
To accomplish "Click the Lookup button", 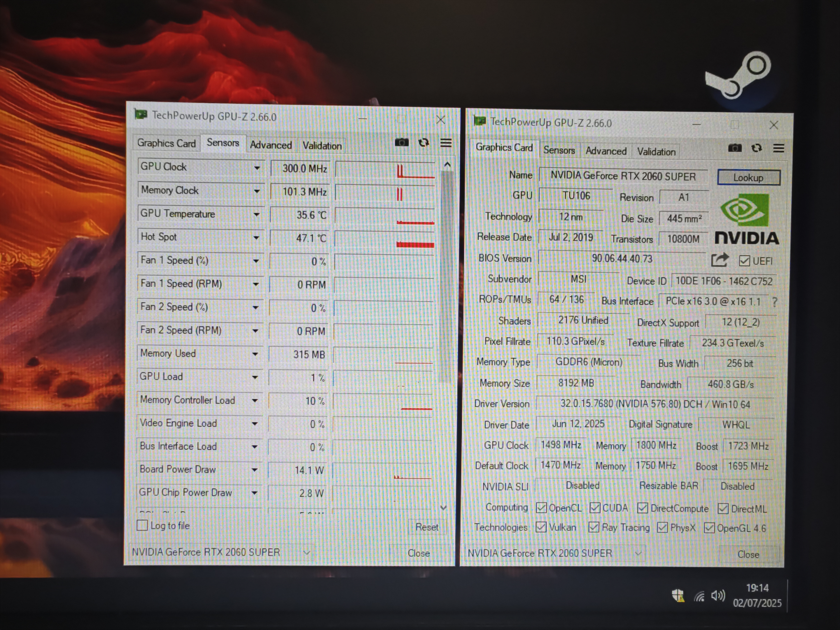I will 748,178.
